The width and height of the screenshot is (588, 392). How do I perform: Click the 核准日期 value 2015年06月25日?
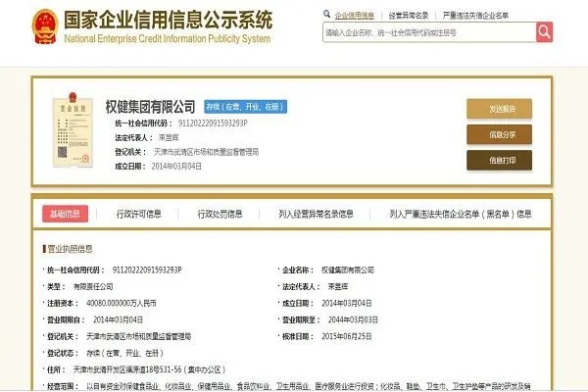click(347, 336)
